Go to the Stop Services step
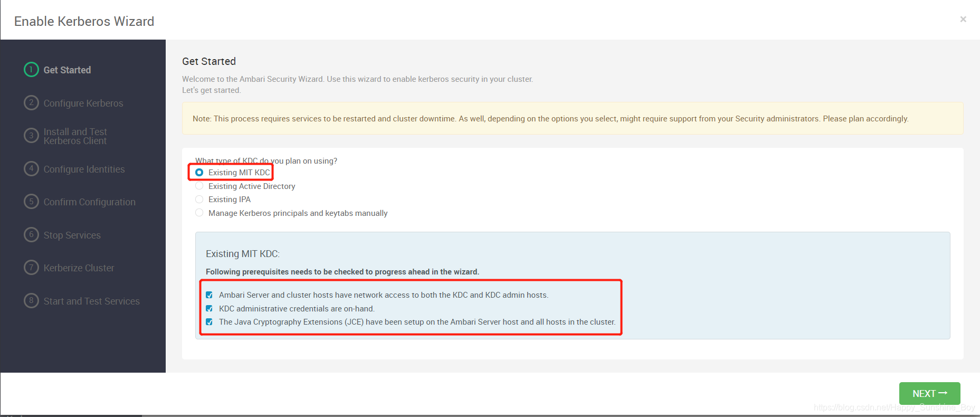Image resolution: width=980 pixels, height=417 pixels. (72, 235)
